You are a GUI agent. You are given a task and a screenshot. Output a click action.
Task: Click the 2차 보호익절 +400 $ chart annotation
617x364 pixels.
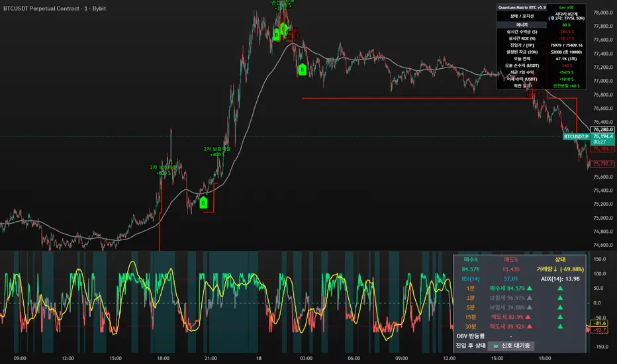(217, 152)
